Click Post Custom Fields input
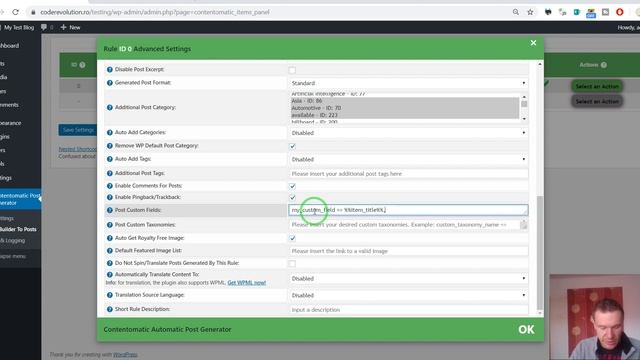640x360 pixels. (x=408, y=210)
